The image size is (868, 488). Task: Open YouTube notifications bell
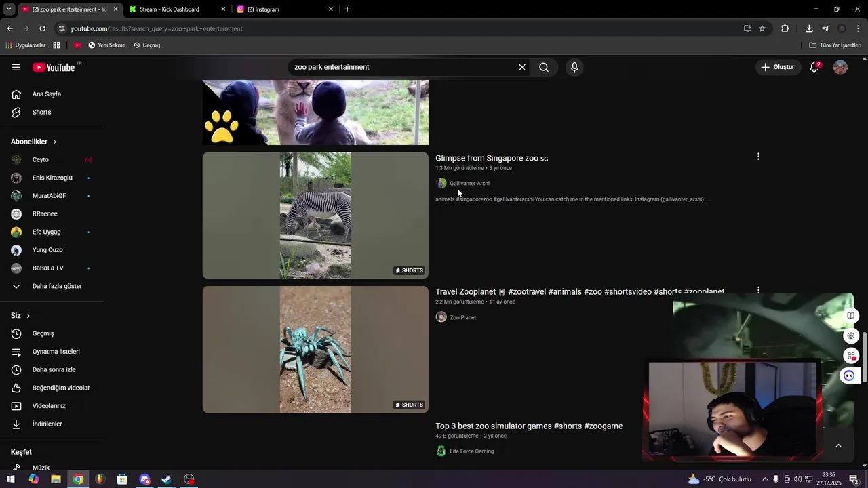pos(814,67)
